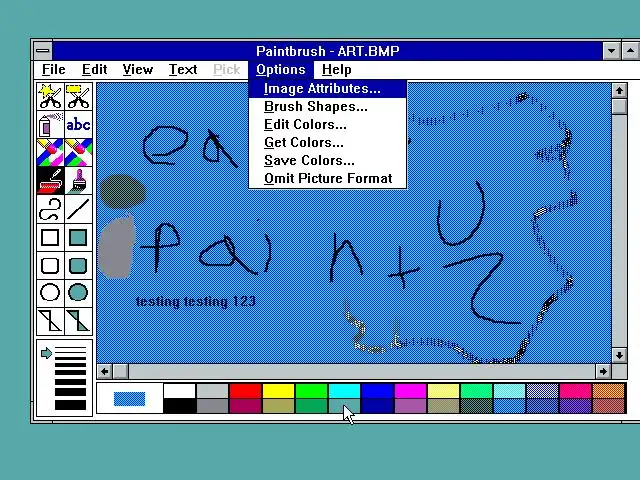
Task: Click the current foreground/background color box
Action: click(129, 398)
